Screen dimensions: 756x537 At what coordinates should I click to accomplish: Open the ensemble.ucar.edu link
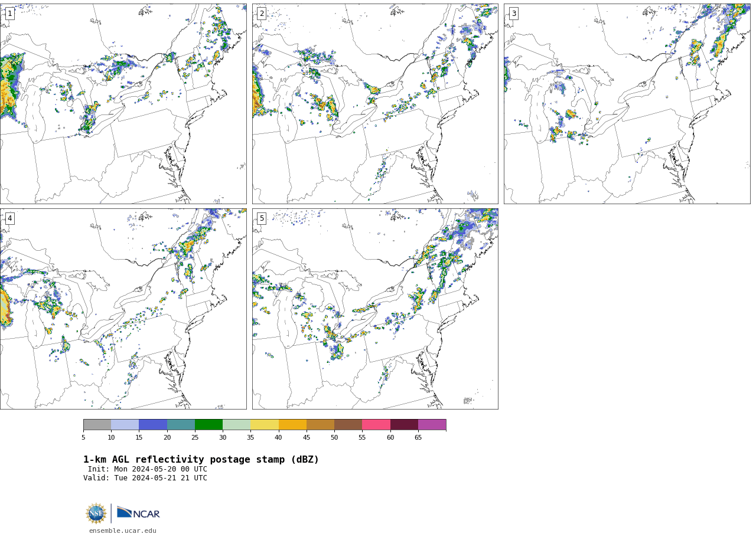(x=123, y=531)
